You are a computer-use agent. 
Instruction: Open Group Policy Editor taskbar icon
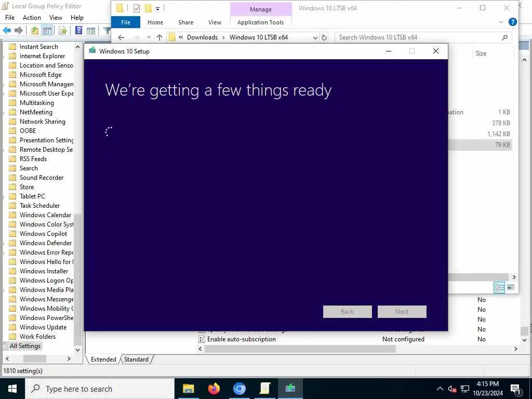tap(264, 389)
